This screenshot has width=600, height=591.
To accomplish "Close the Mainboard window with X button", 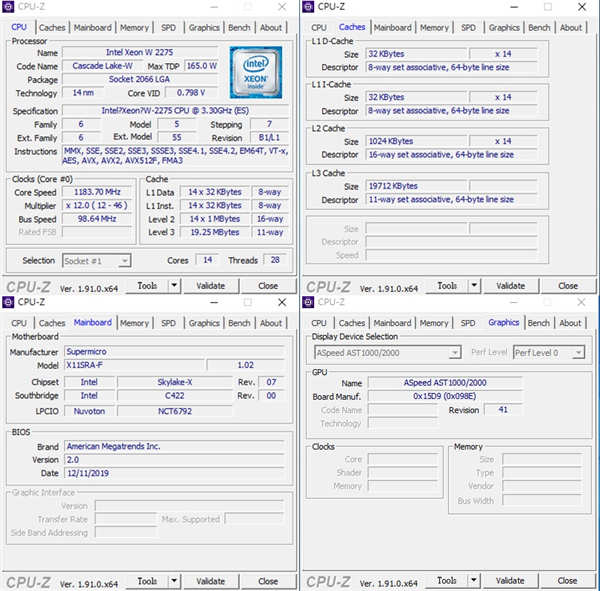I will pyautogui.click(x=282, y=302).
